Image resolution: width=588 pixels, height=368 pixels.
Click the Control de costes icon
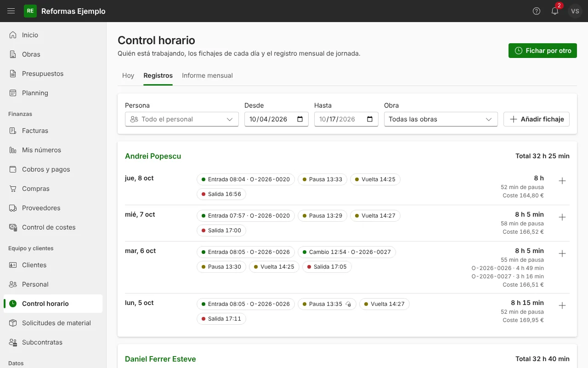13,227
